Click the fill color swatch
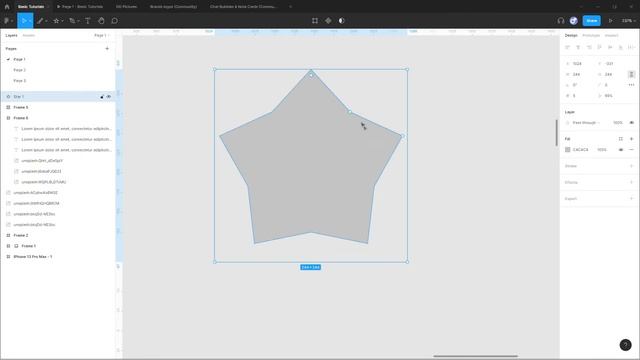This screenshot has height=360, width=640. pos(567,150)
